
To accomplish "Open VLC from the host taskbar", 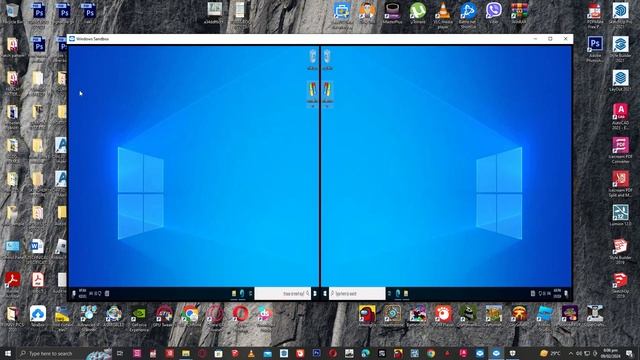I will [251, 353].
